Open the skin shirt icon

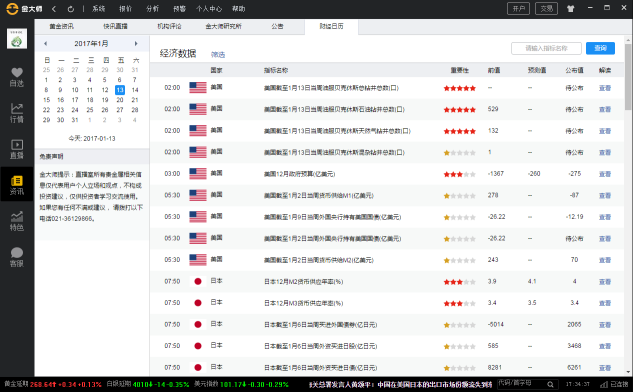pyautogui.click(x=570, y=8)
